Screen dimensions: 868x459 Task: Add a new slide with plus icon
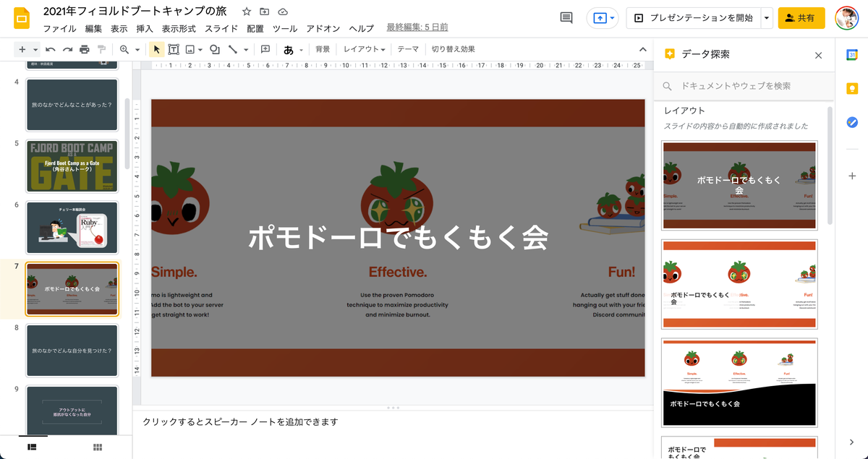coord(22,49)
